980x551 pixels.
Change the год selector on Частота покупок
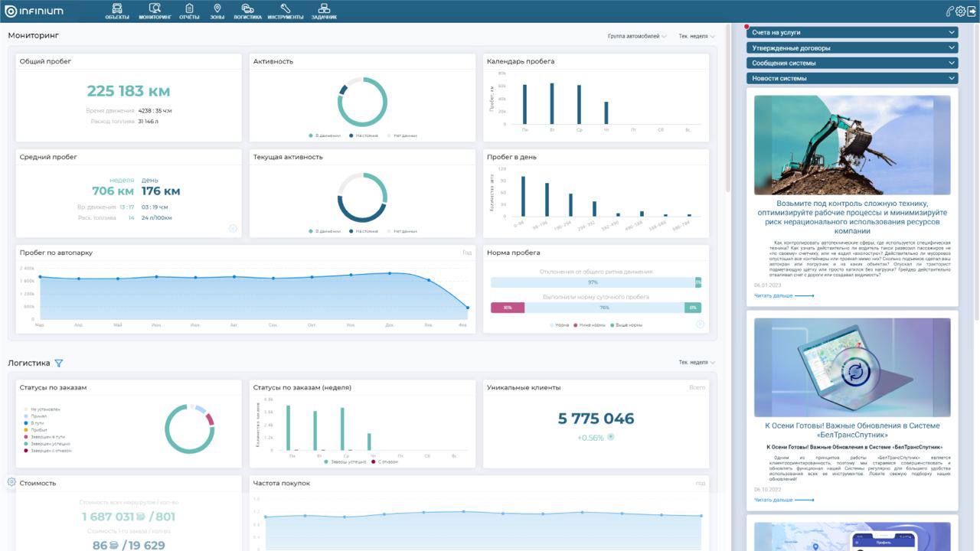click(701, 483)
